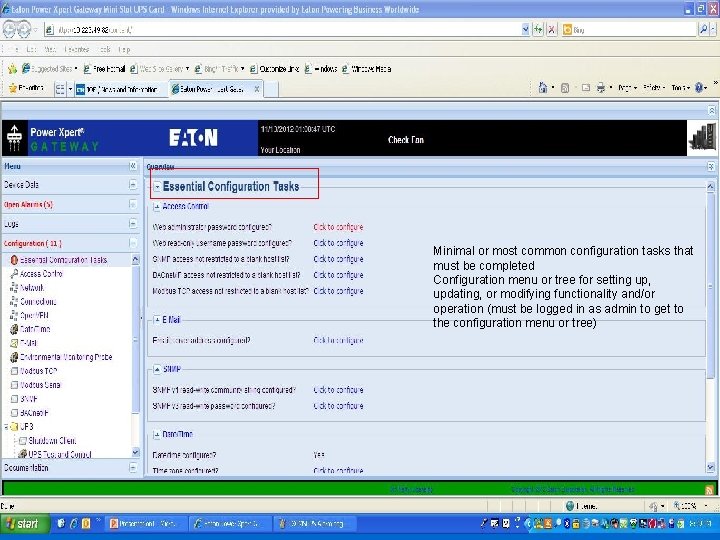Click the Environmental Monitoring Probe icon
The height and width of the screenshot is (540, 720).
pyautogui.click(x=14, y=357)
